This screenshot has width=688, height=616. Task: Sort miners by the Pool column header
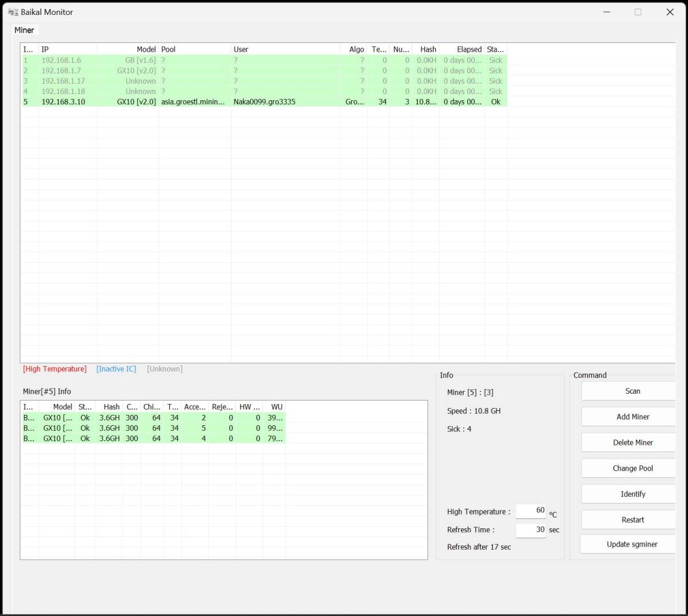pos(195,49)
